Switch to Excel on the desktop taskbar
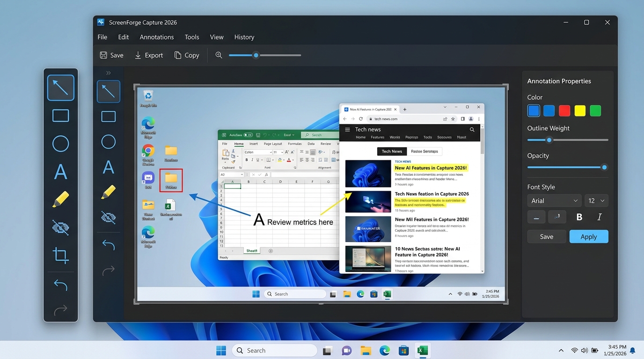Viewport: 644px width, 359px height. pyautogui.click(x=423, y=351)
